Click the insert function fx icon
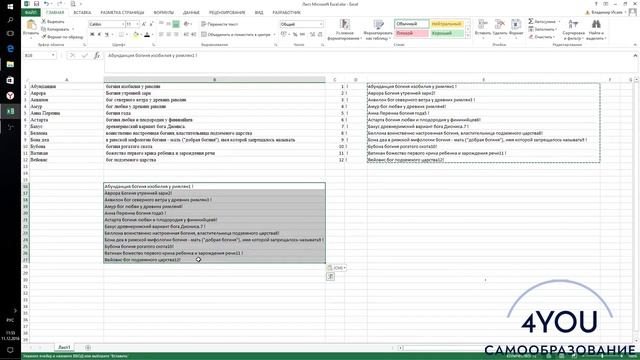Screen dimensions: 640x360 tap(97, 55)
